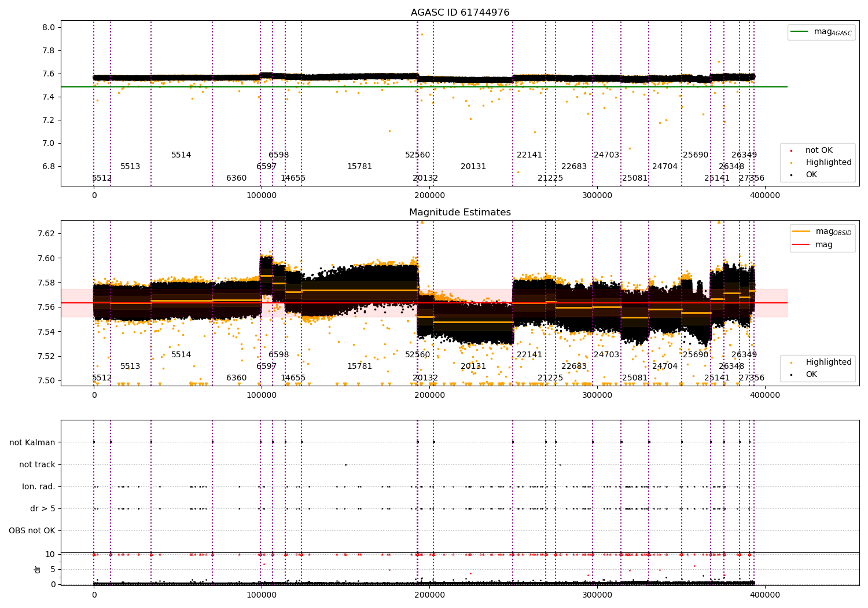Click the y-axis tick "8.0" in top plot
The image size is (868, 608).
coord(49,28)
